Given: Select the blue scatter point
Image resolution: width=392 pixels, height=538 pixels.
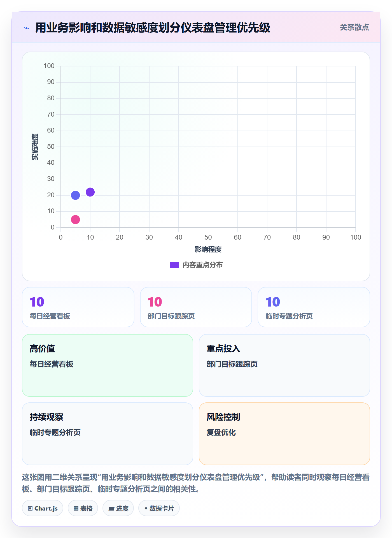Looking at the screenshot, I should coord(75,195).
